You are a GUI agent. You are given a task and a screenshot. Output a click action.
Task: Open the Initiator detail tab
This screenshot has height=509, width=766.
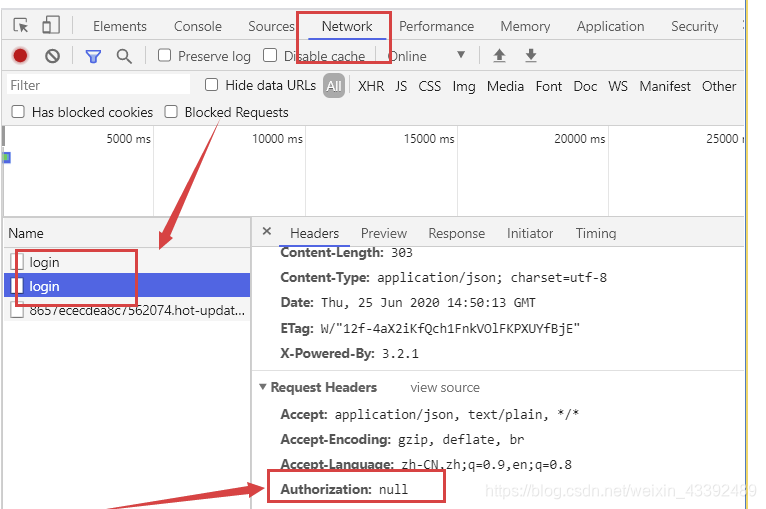point(530,233)
